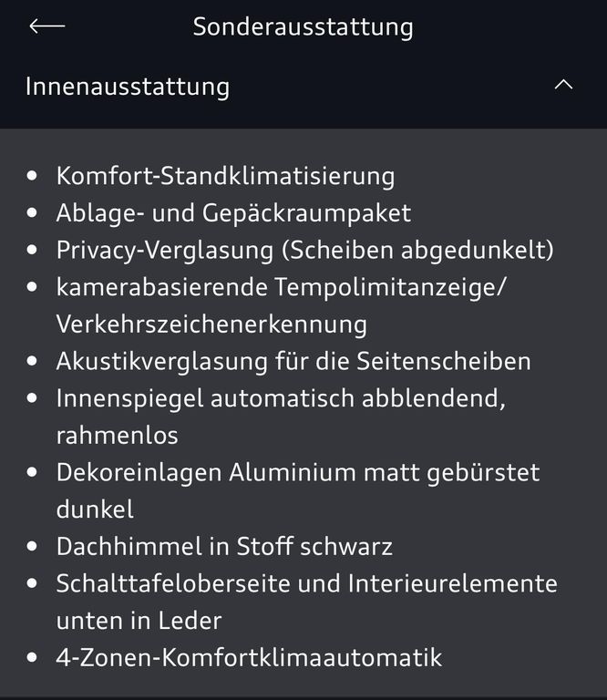The width and height of the screenshot is (607, 700).
Task: Select the dunkel text line
Action: point(95,510)
